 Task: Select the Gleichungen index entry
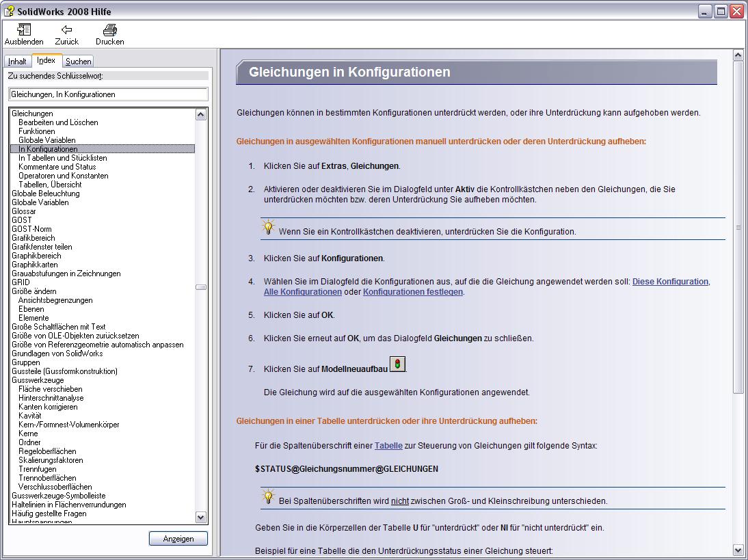[x=32, y=114]
